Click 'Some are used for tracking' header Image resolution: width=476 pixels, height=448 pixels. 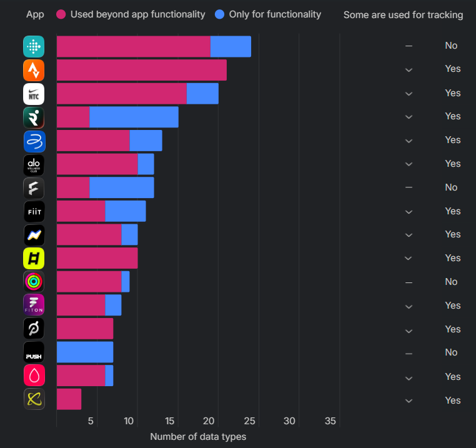click(x=403, y=15)
